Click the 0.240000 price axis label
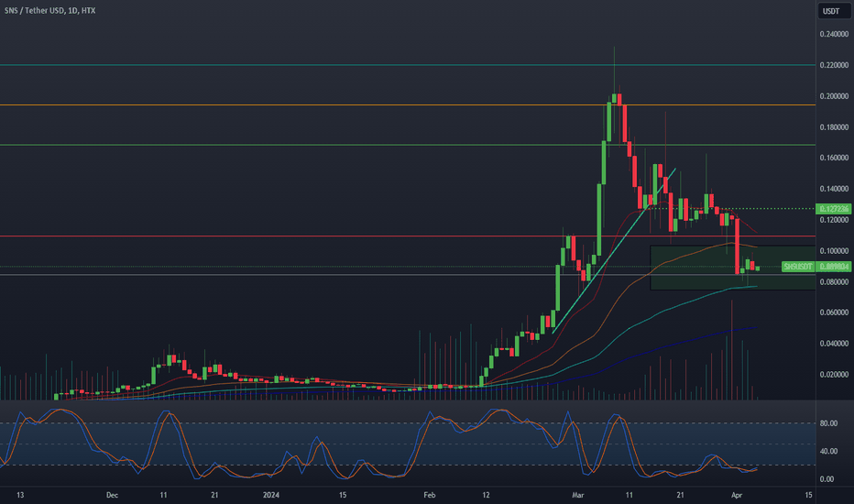Viewport: 854px width, 504px height. 834,34
